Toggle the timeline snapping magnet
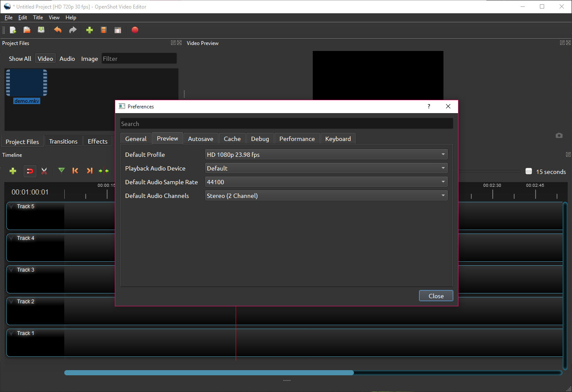 tap(30, 171)
